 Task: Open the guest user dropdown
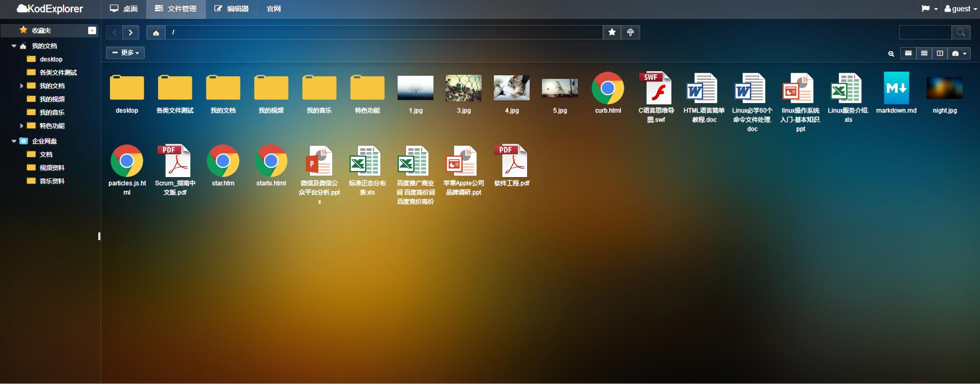tap(957, 9)
